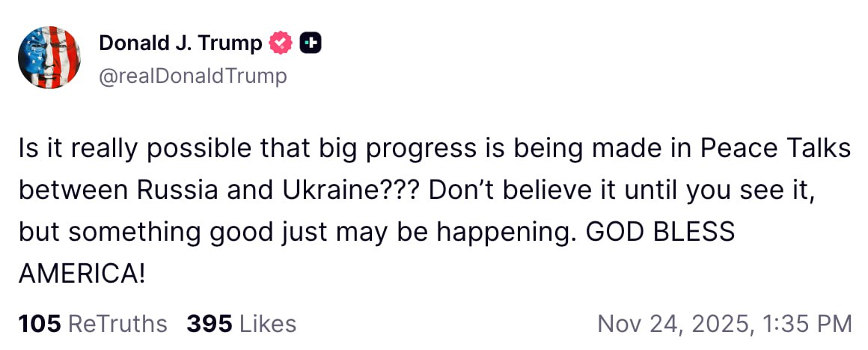Click the "ReTruths" label
This screenshot has height=350, width=868.
click(117, 323)
